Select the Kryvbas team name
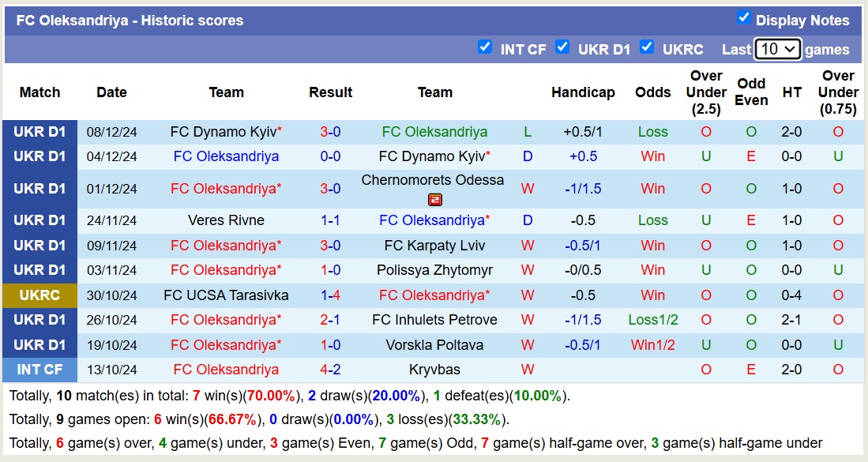 (x=434, y=370)
